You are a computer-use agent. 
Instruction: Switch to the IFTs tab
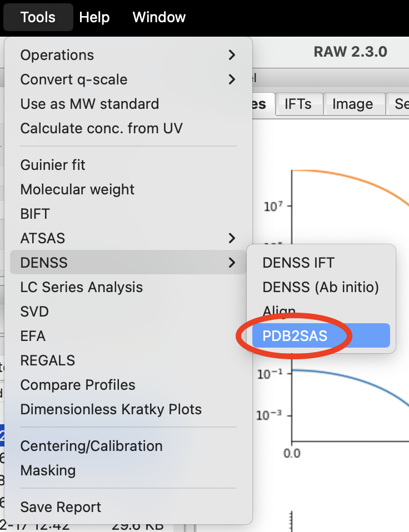click(x=298, y=104)
